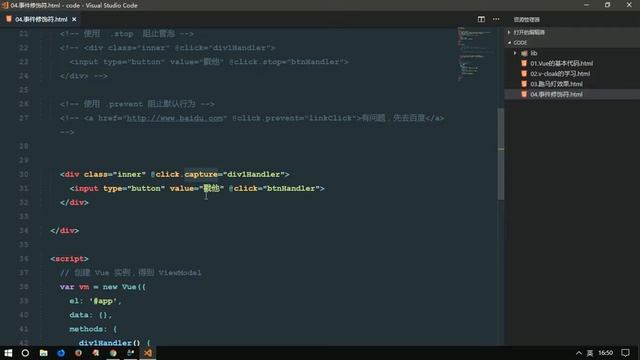Close the 04.事件修饰符.html editor tab
The image size is (640, 360).
(x=74, y=19)
